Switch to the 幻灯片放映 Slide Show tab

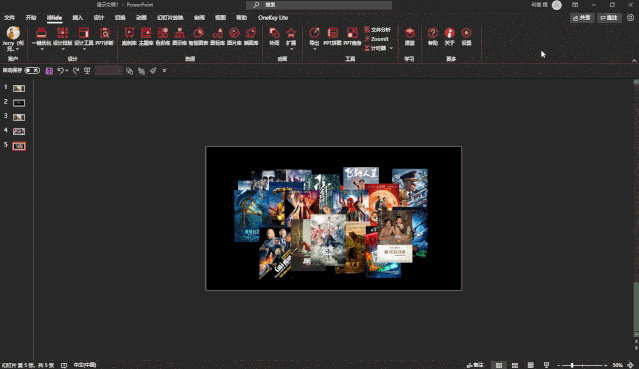pyautogui.click(x=170, y=18)
